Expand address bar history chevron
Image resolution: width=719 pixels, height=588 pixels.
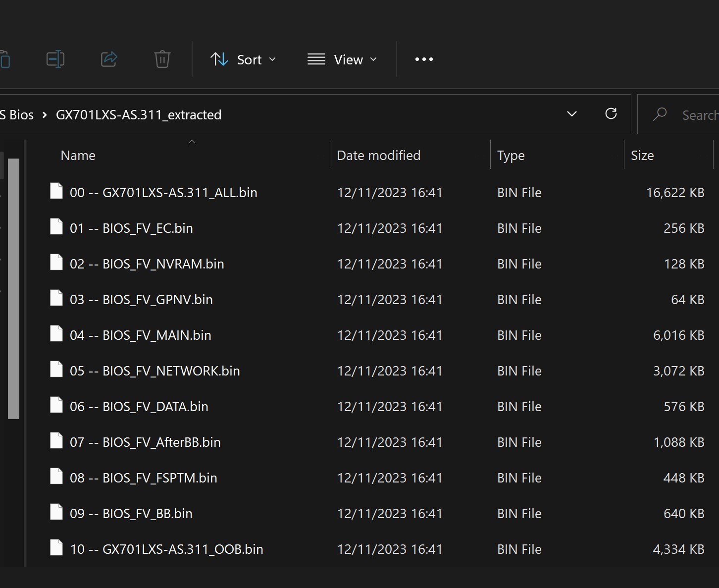click(x=571, y=114)
